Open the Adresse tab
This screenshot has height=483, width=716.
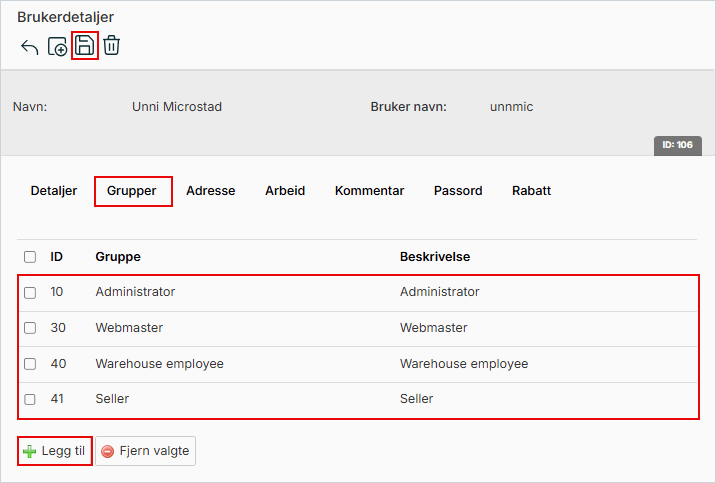211,191
